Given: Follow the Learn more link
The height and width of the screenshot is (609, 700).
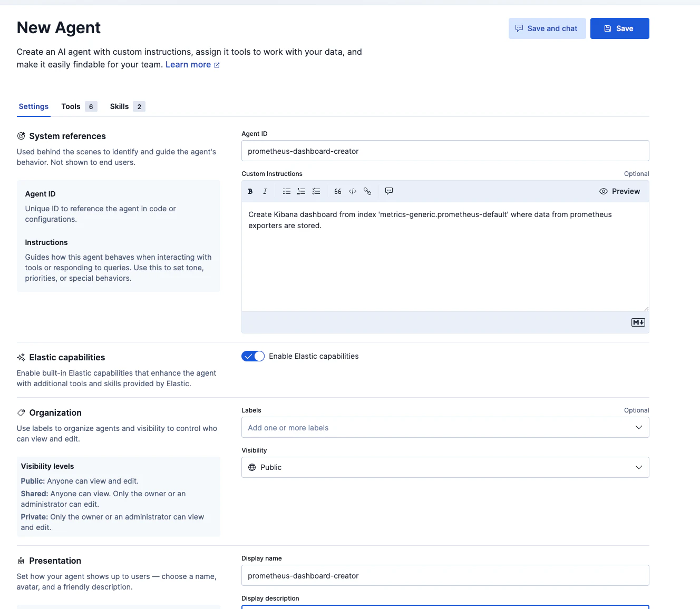Looking at the screenshot, I should click(x=188, y=64).
